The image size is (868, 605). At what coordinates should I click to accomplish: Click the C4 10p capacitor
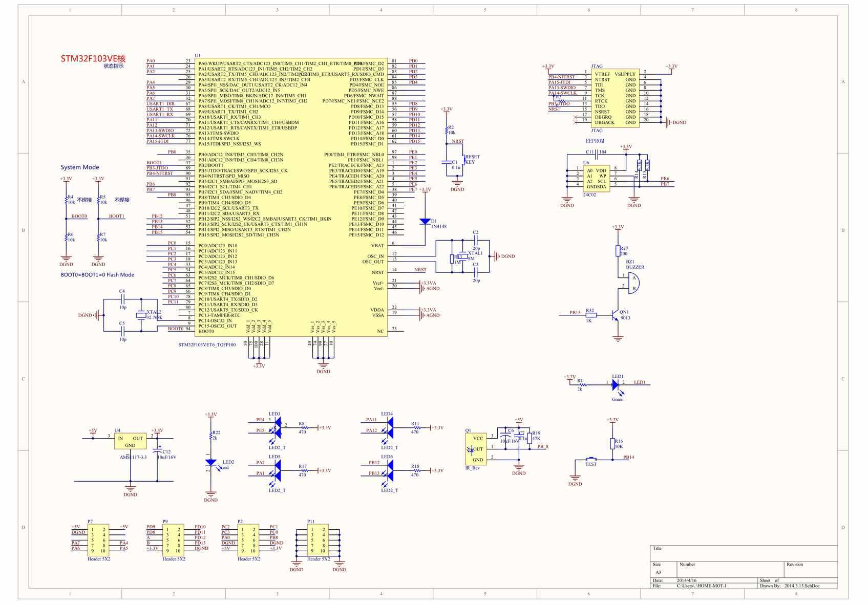(122, 299)
